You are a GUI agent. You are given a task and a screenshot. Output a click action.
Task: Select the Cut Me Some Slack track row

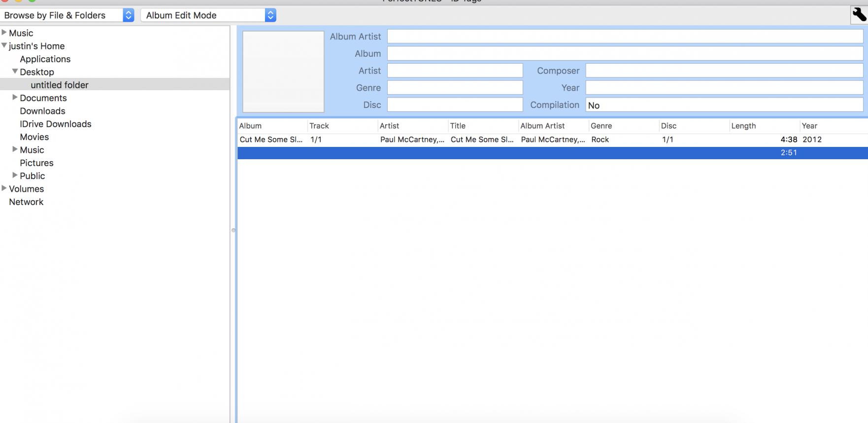493,140
